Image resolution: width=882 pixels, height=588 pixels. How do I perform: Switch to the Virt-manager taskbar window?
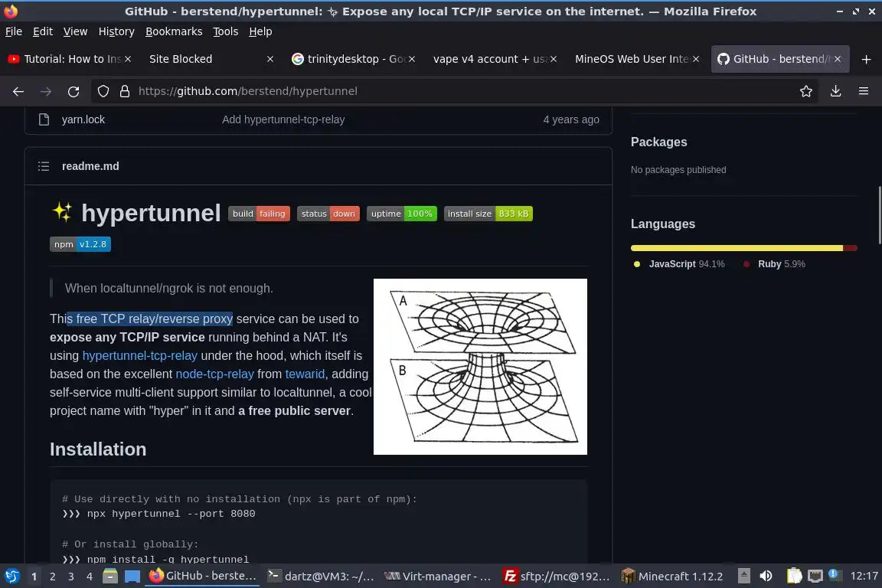(x=437, y=577)
